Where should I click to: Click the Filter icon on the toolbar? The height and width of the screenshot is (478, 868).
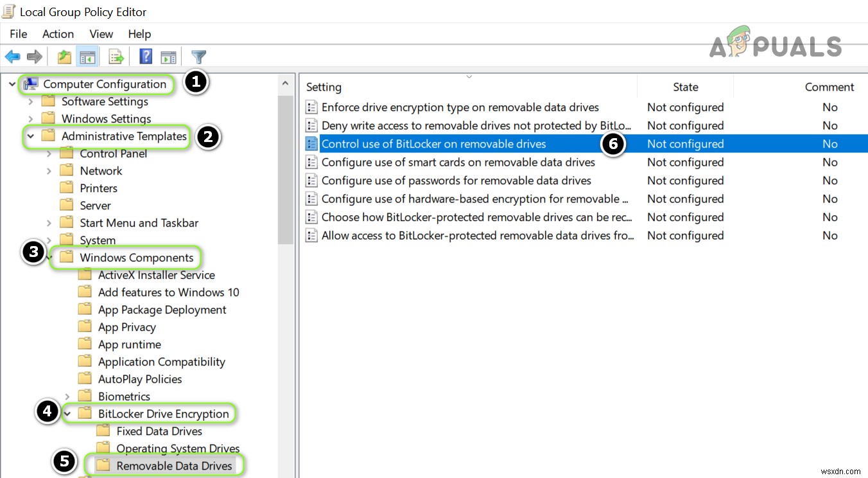(x=198, y=57)
